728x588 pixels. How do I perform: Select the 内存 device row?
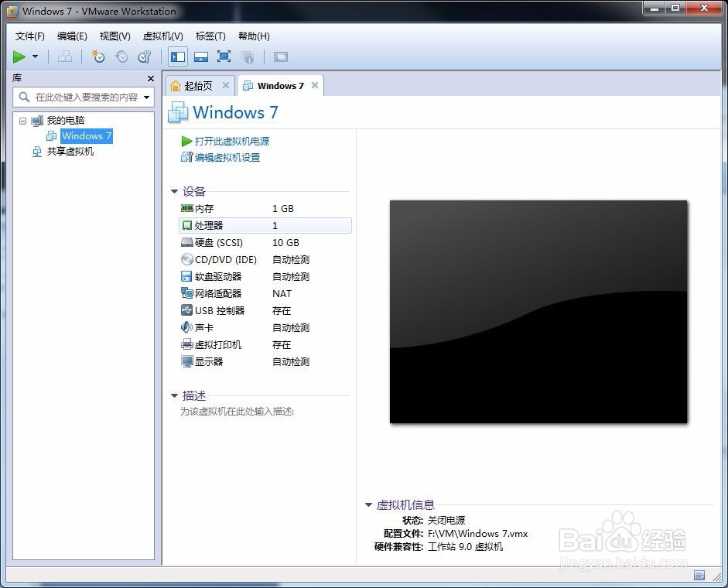tap(265, 209)
